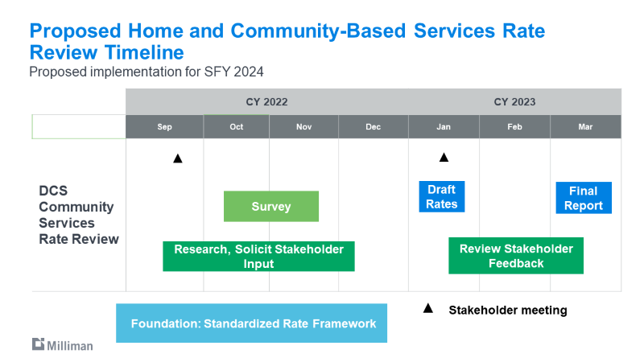The width and height of the screenshot is (644, 362).
Task: Select the Oct month column header
Action: tap(236, 127)
